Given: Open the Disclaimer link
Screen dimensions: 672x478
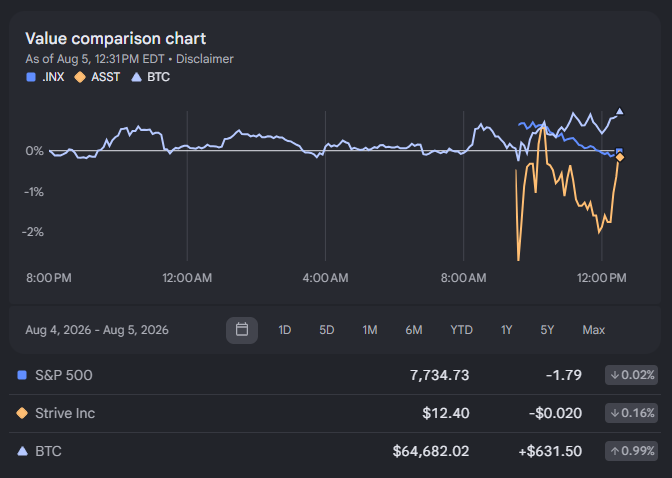Looking at the screenshot, I should 205,59.
